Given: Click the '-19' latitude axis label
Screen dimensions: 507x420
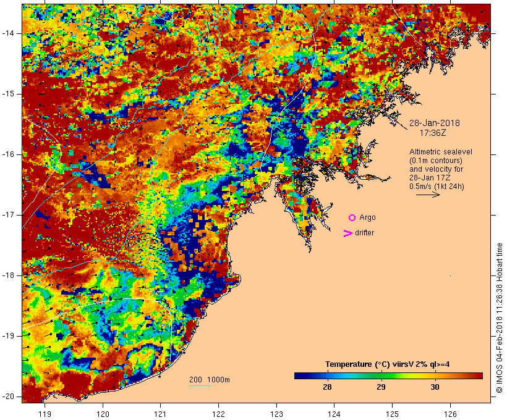Looking at the screenshot, I should [x=8, y=336].
